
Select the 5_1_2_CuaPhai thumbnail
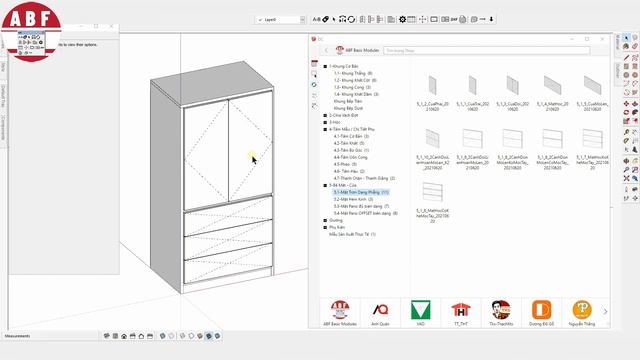coord(432,85)
